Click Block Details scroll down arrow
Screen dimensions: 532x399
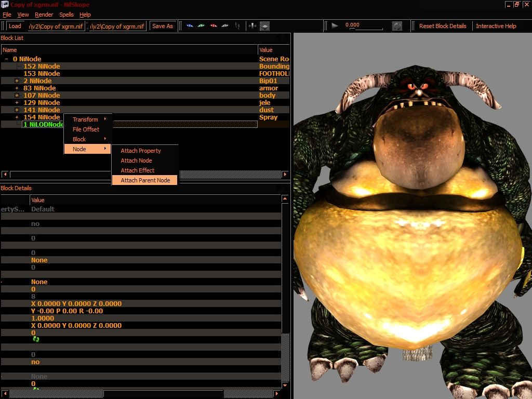[x=285, y=385]
